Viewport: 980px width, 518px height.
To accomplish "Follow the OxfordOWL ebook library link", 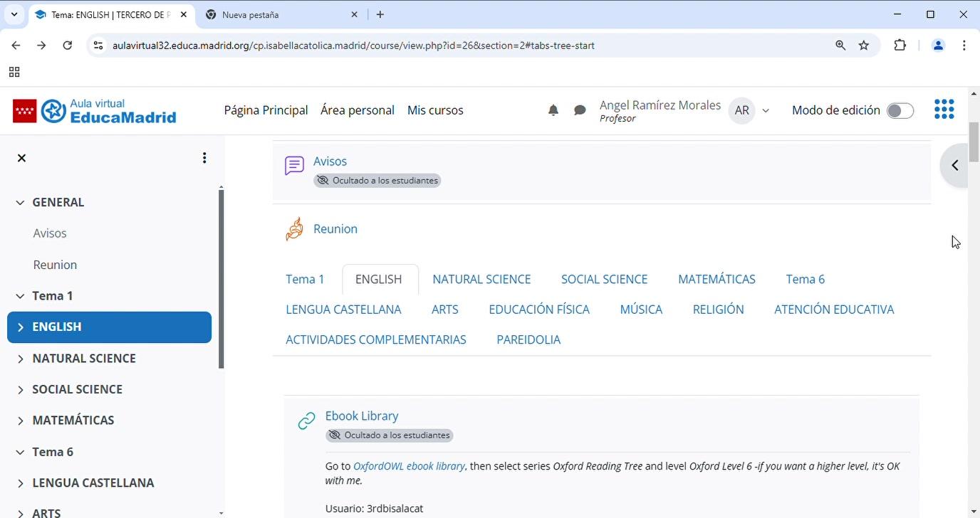I will (x=409, y=466).
